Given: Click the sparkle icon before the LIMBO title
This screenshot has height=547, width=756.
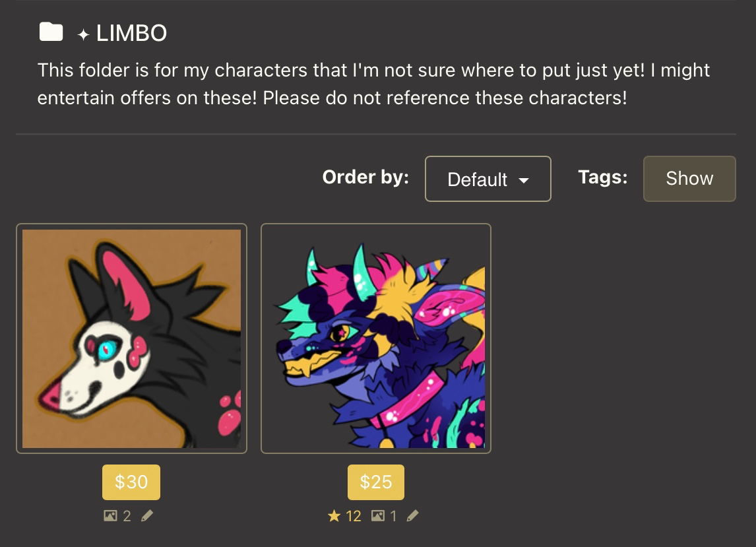Looking at the screenshot, I should (83, 35).
